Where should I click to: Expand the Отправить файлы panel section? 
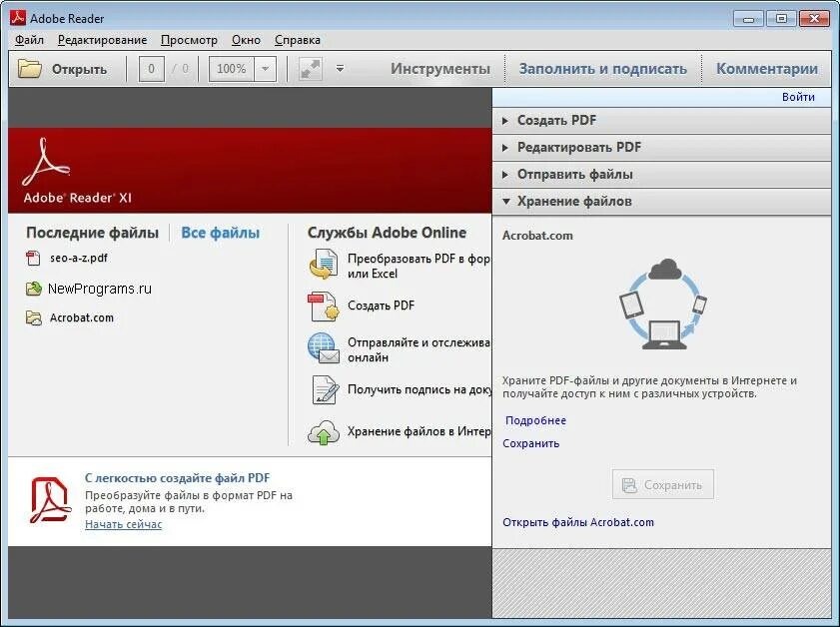coord(661,175)
